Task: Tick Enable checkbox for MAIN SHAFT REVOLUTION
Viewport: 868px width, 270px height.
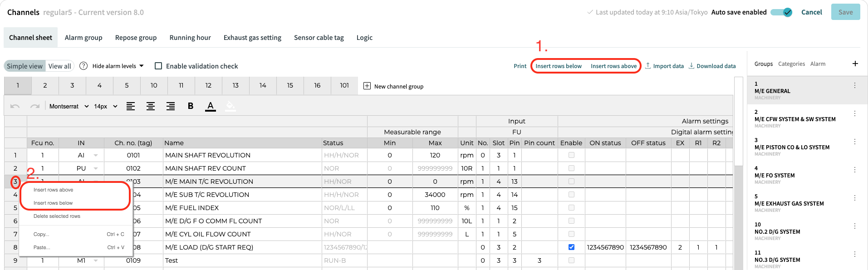Action: pos(571,155)
